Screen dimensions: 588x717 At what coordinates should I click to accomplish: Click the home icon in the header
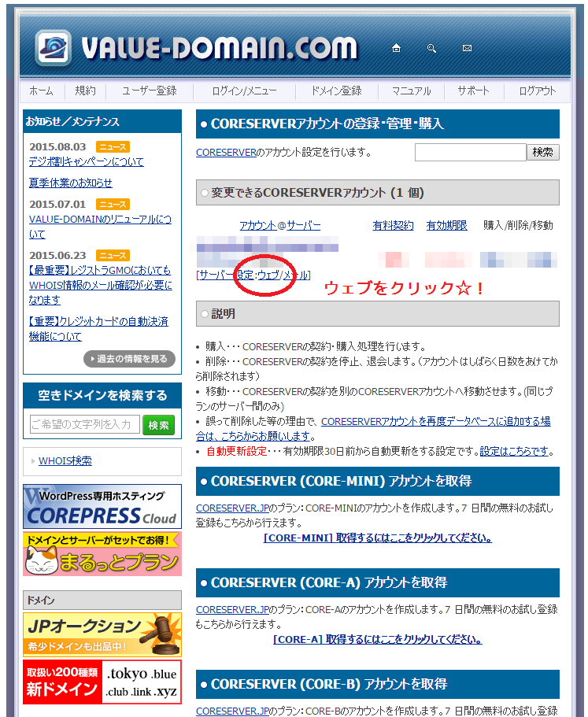pos(397,48)
